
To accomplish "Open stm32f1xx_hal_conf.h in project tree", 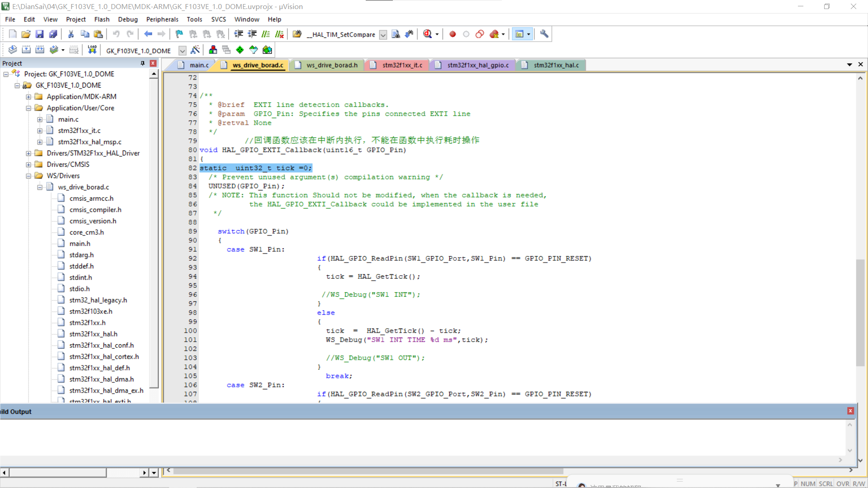I will (101, 345).
